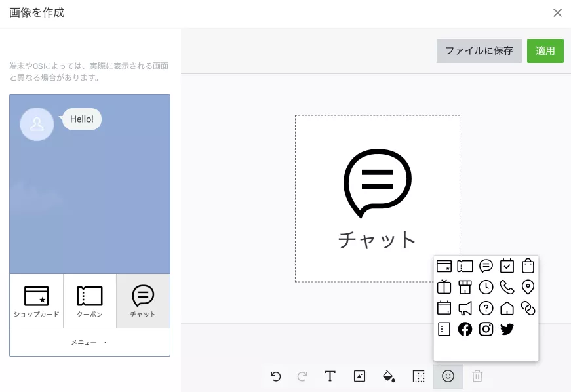Click the チャット text on canvas
Image resolution: width=571 pixels, height=392 pixels.
[x=377, y=240]
